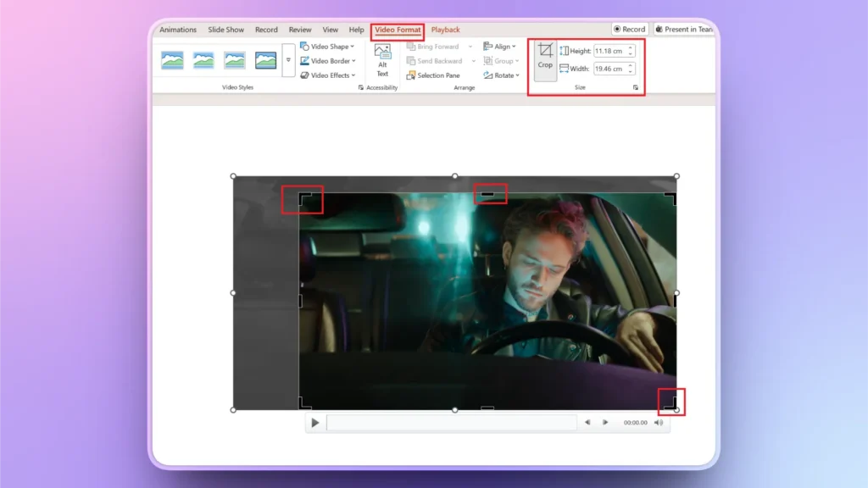Open the Animations ribbon tab
Image resolution: width=868 pixels, height=488 pixels.
pos(178,30)
